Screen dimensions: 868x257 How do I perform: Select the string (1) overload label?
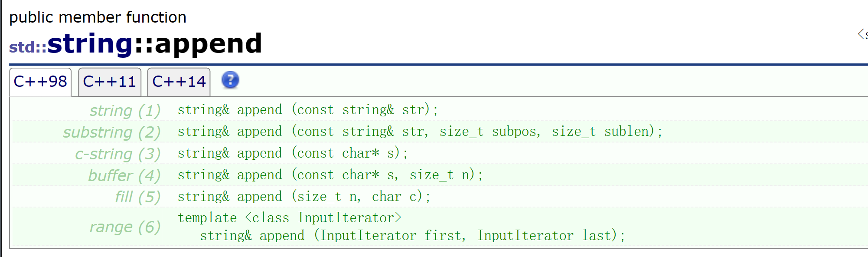coord(125,111)
